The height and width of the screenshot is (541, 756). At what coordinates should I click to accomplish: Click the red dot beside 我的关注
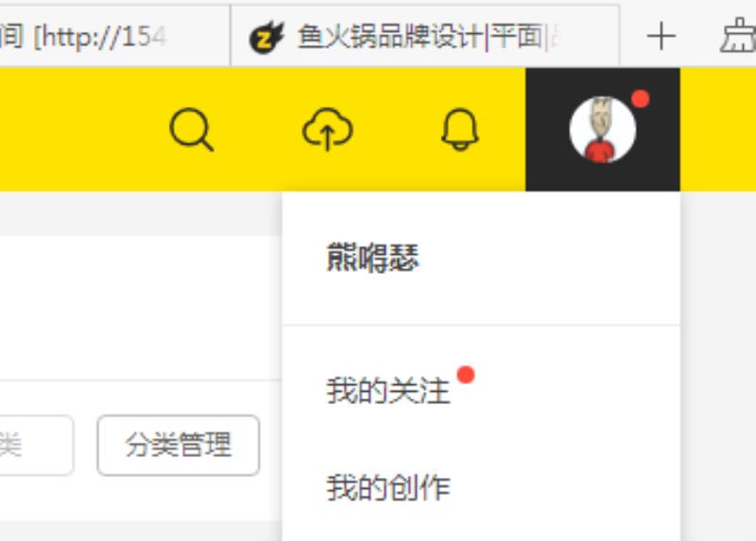point(466,375)
